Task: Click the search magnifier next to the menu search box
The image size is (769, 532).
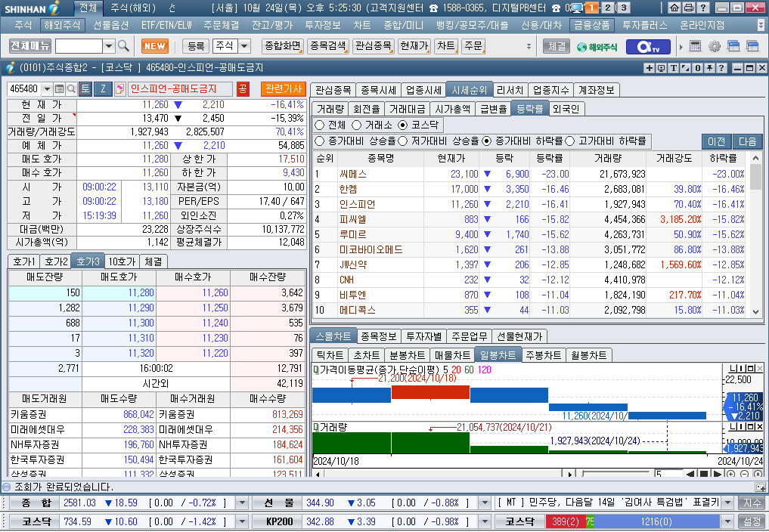Action: [x=123, y=46]
